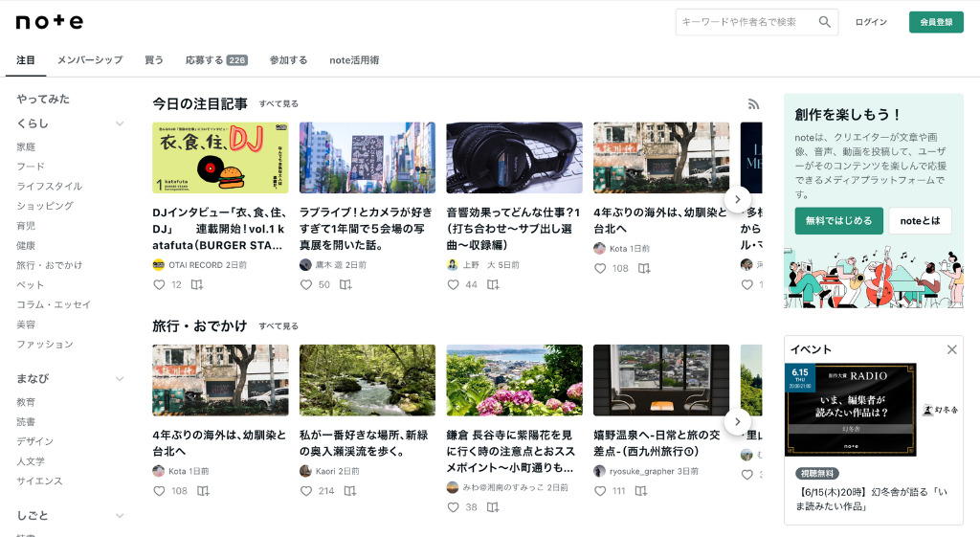Select コラム・エッセイ in the sidebar

pyautogui.click(x=54, y=304)
